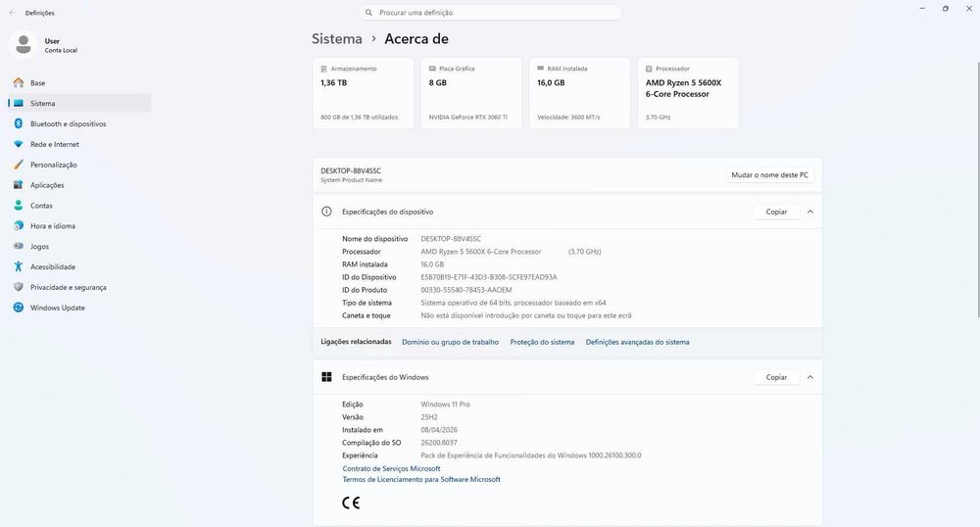980x527 pixels.
Task: Open the Base settings page
Action: [79, 82]
